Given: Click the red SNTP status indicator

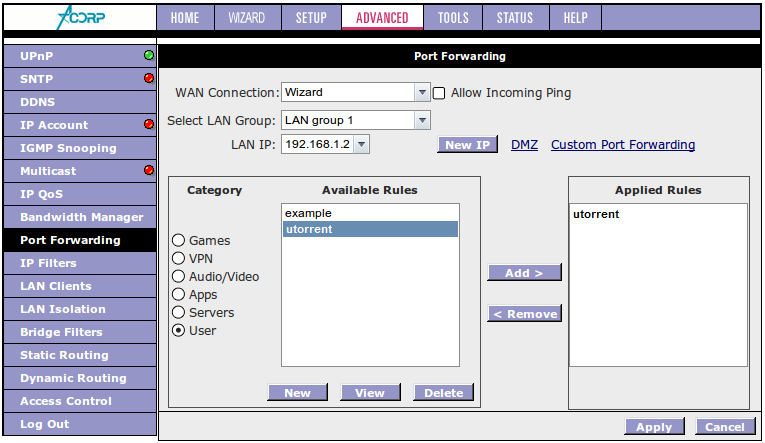Looking at the screenshot, I should point(149,78).
